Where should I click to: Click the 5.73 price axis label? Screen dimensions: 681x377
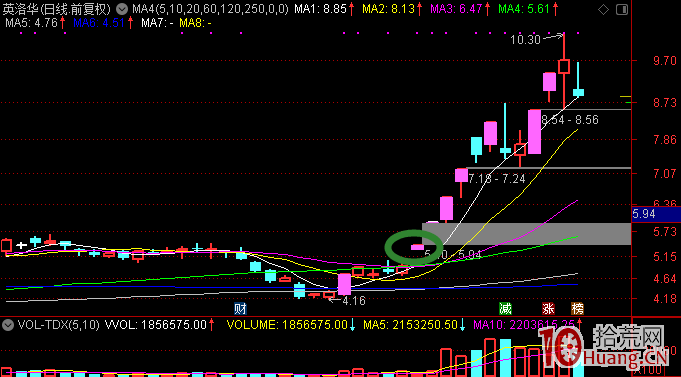click(x=665, y=232)
